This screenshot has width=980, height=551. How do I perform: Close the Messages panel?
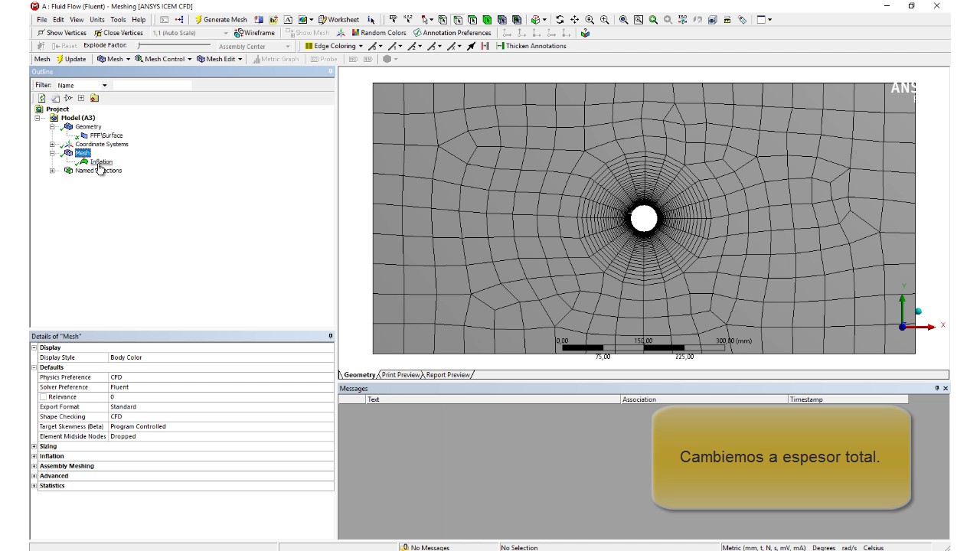tap(946, 388)
